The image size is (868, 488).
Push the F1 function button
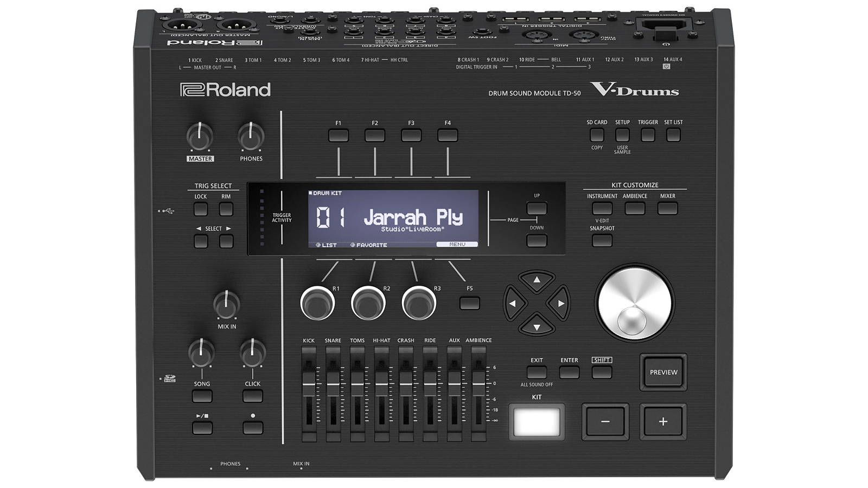pos(338,136)
